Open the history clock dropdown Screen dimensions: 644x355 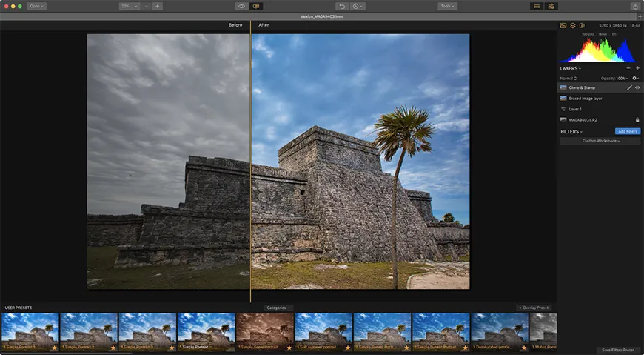(x=358, y=6)
